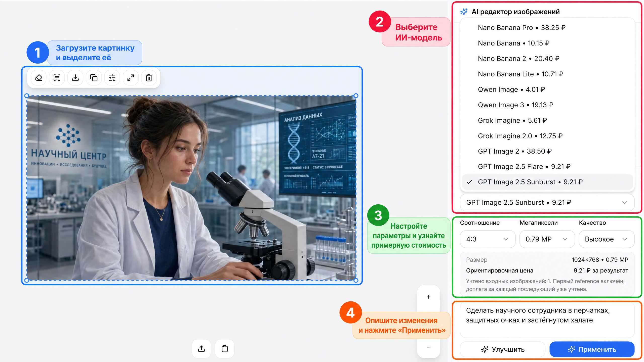Click the upload icon at the bottom
This screenshot has width=644, height=362.
202,349
